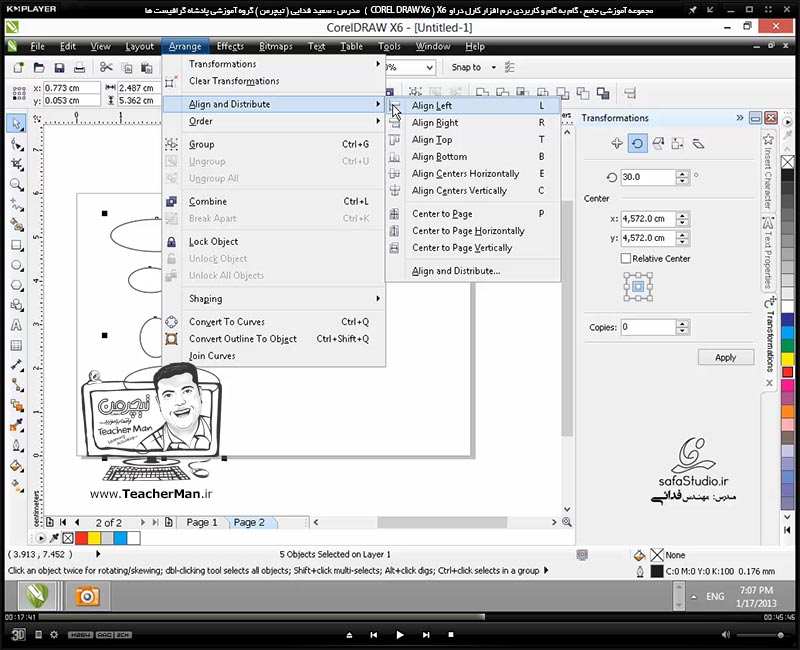The height and width of the screenshot is (650, 800).
Task: Go to the first page button
Action: click(x=63, y=522)
